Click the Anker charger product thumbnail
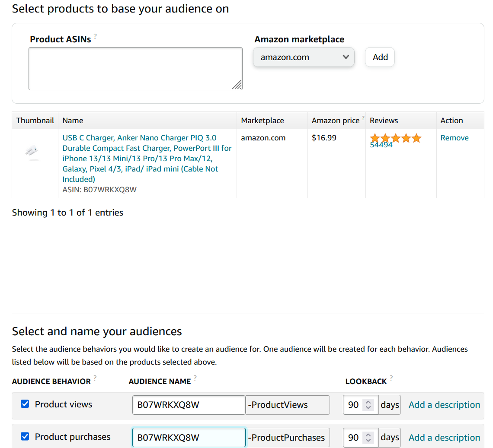The image size is (493, 448). coord(32,153)
